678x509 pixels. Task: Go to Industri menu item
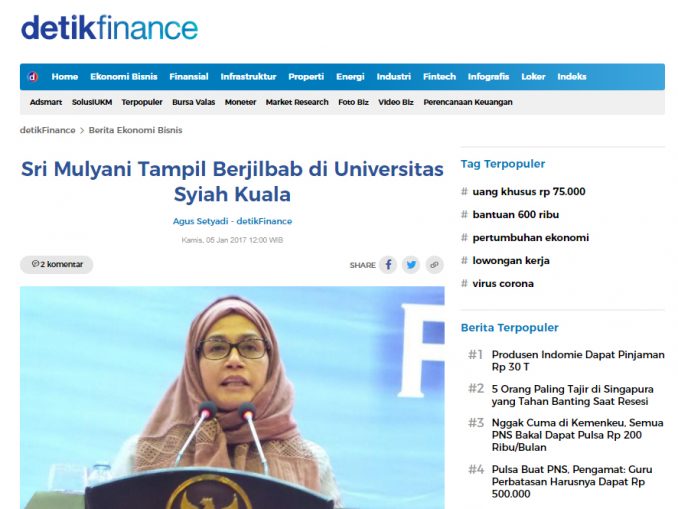[x=393, y=77]
